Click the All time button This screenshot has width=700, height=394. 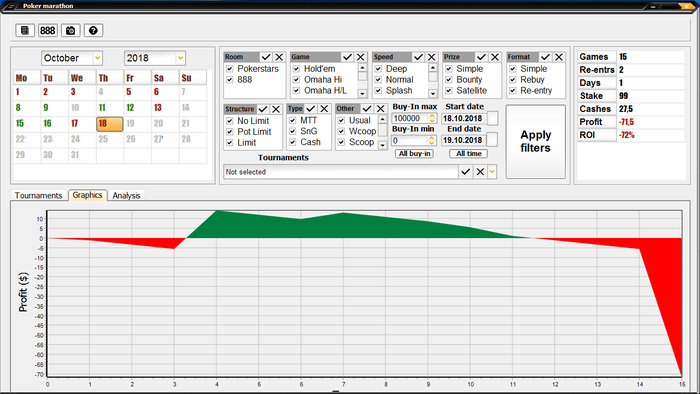click(x=469, y=153)
